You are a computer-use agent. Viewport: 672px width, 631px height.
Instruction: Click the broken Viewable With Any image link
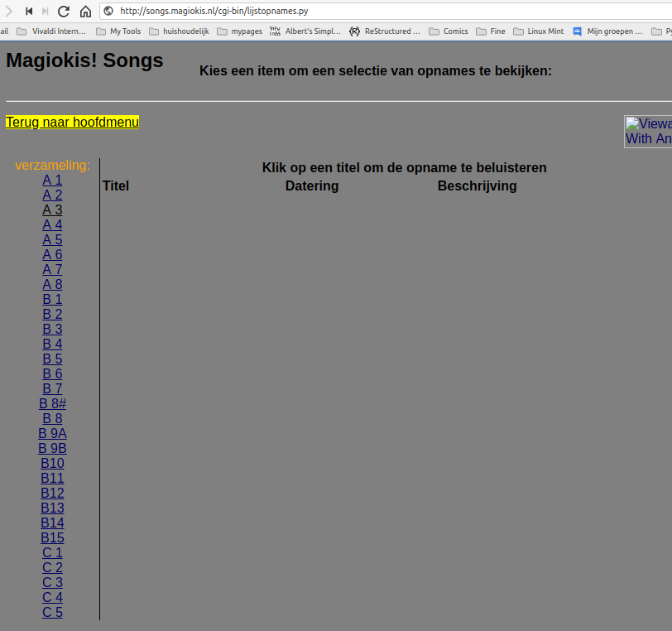(648, 132)
